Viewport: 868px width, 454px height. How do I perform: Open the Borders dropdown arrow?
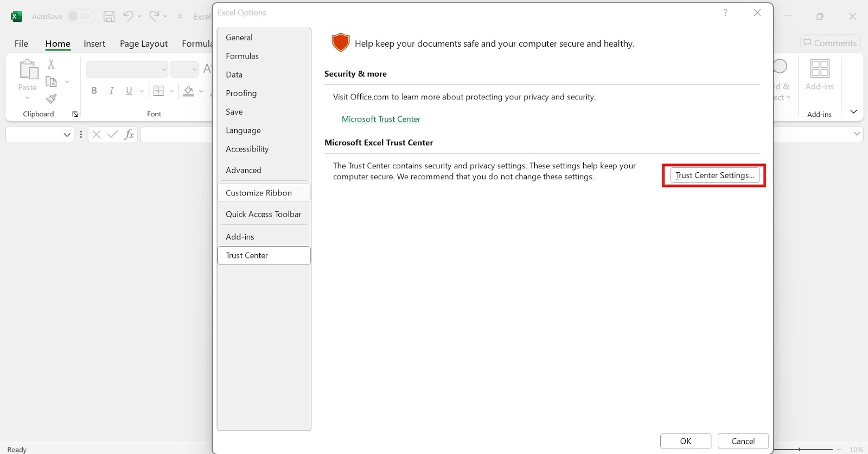click(x=171, y=91)
